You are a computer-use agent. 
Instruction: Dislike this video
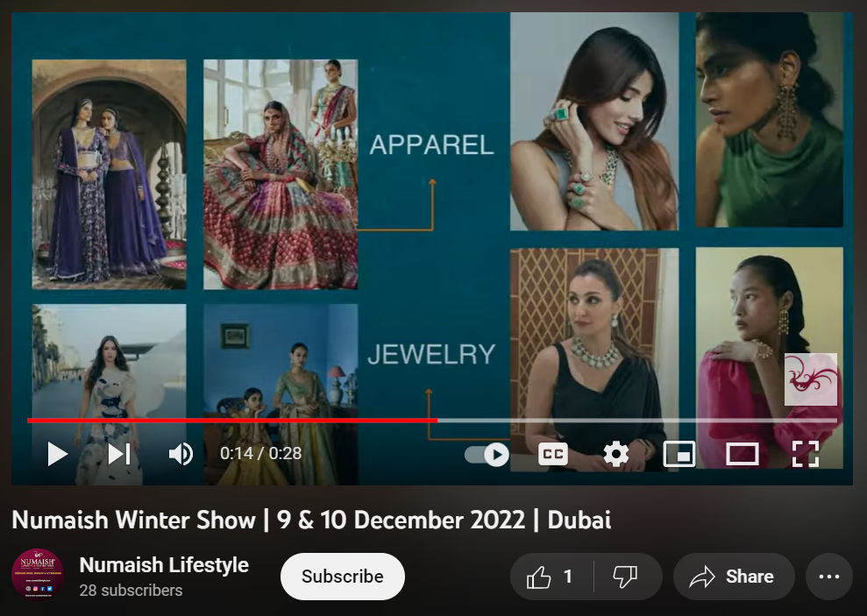[x=627, y=577]
